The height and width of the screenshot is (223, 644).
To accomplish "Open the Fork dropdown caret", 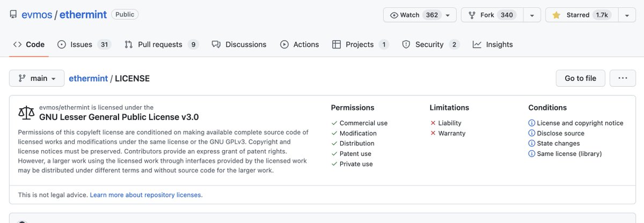I will (x=531, y=15).
